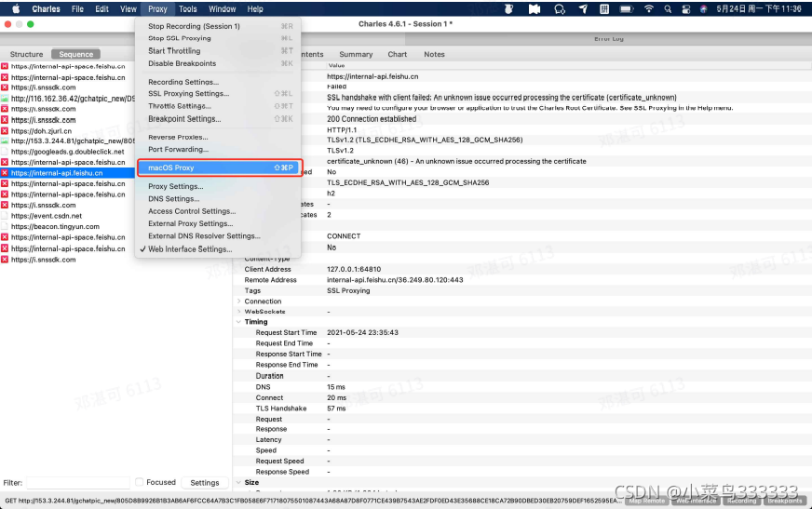Switch to the Structure view
The image size is (812, 509).
[26, 54]
